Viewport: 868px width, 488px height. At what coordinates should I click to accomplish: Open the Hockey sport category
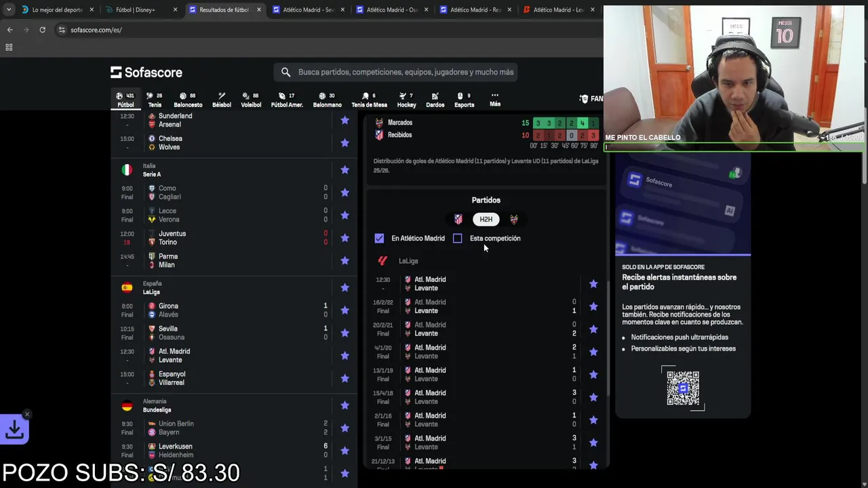pyautogui.click(x=406, y=100)
